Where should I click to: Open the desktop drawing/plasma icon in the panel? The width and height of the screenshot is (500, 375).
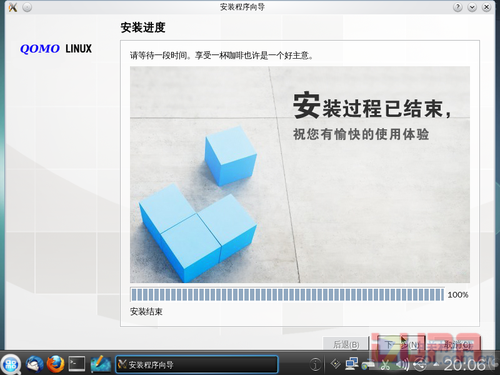101,364
